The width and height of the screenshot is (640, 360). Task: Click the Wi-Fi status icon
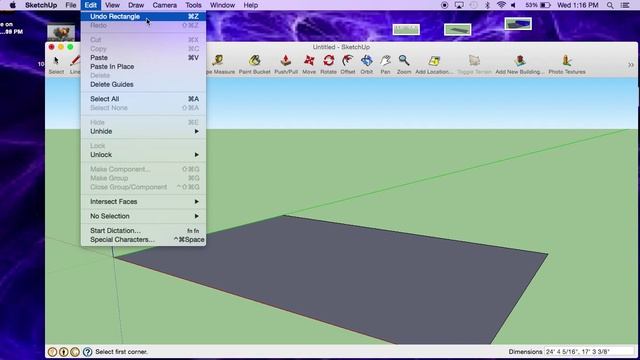pos(501,5)
